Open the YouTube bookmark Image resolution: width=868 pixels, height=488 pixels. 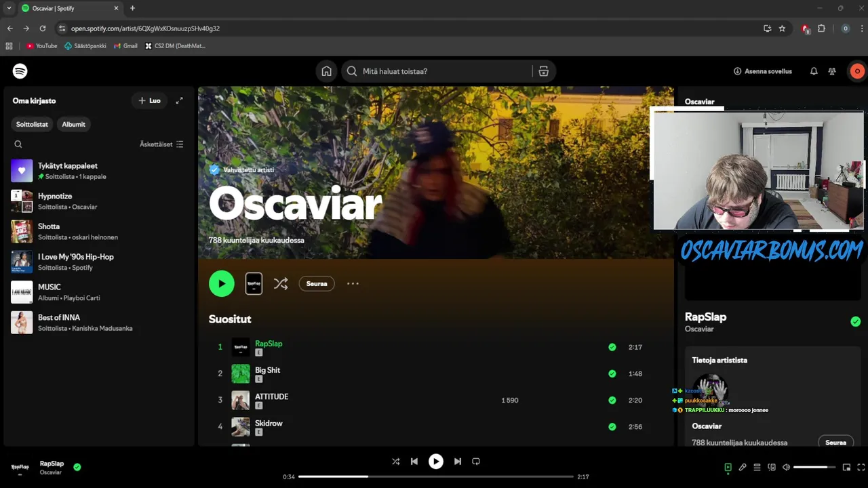41,46
